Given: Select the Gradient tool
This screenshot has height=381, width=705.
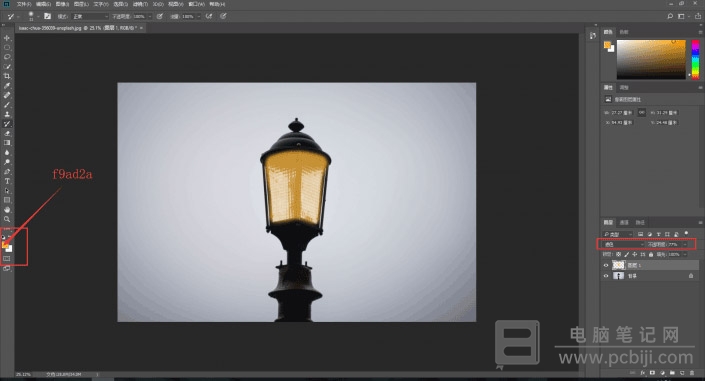Looking at the screenshot, I should (x=7, y=143).
